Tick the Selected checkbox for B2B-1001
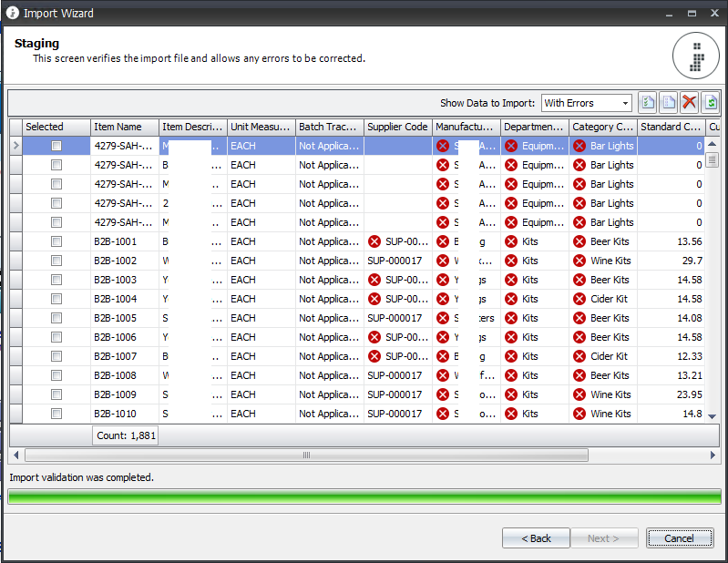Image resolution: width=728 pixels, height=563 pixels. [x=56, y=241]
